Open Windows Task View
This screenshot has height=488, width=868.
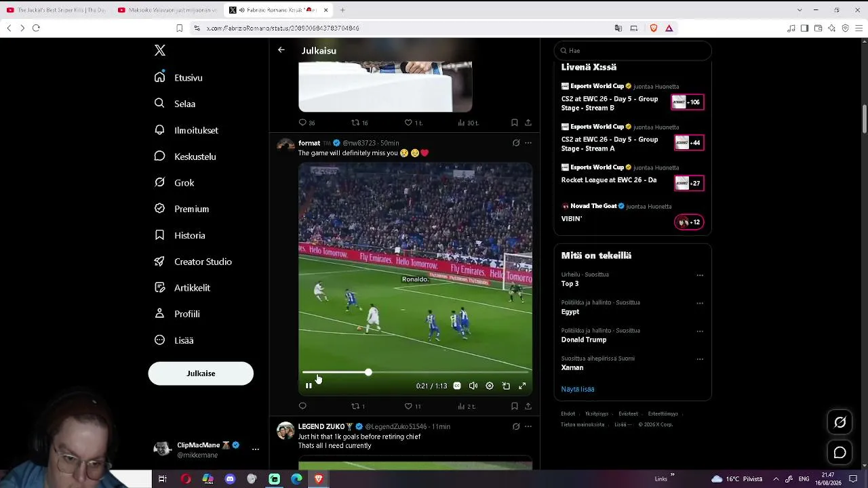tap(163, 479)
